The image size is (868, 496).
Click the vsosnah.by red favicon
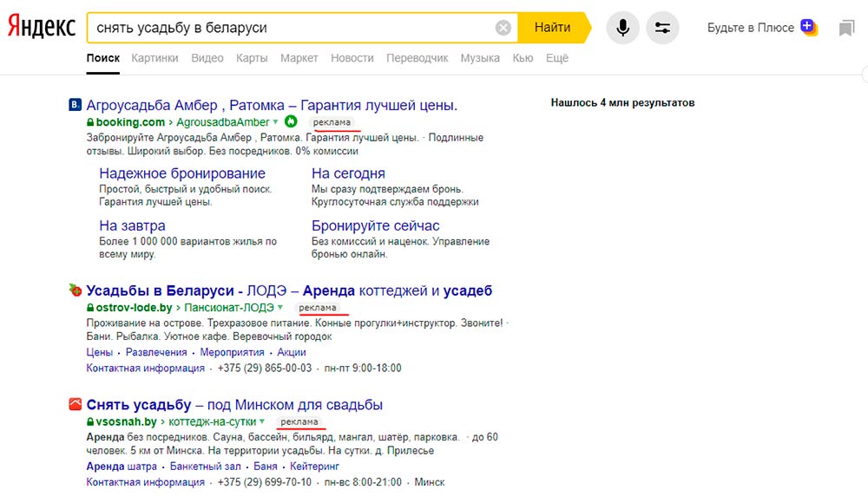click(75, 404)
